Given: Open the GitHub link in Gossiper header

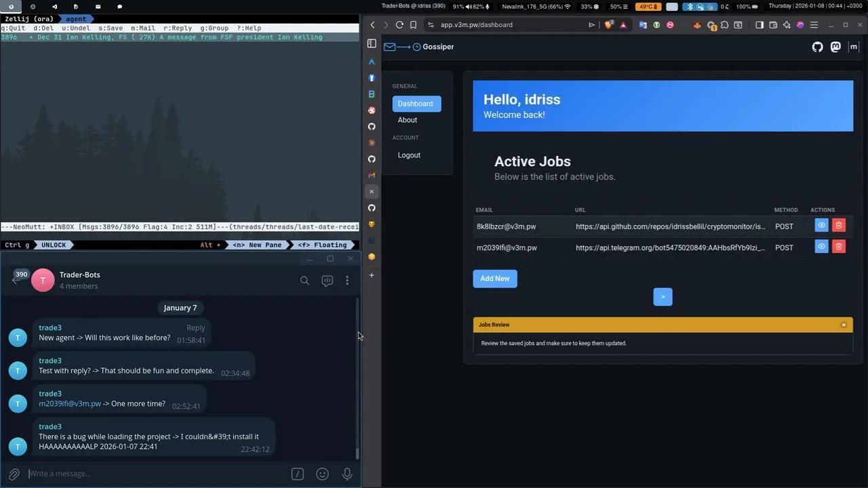Looking at the screenshot, I should tap(817, 47).
